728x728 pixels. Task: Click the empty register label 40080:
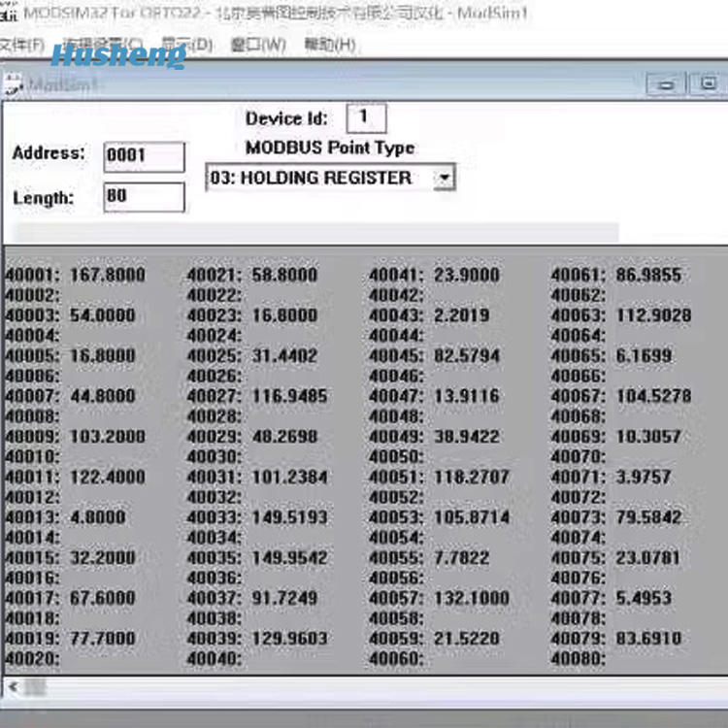tap(579, 659)
